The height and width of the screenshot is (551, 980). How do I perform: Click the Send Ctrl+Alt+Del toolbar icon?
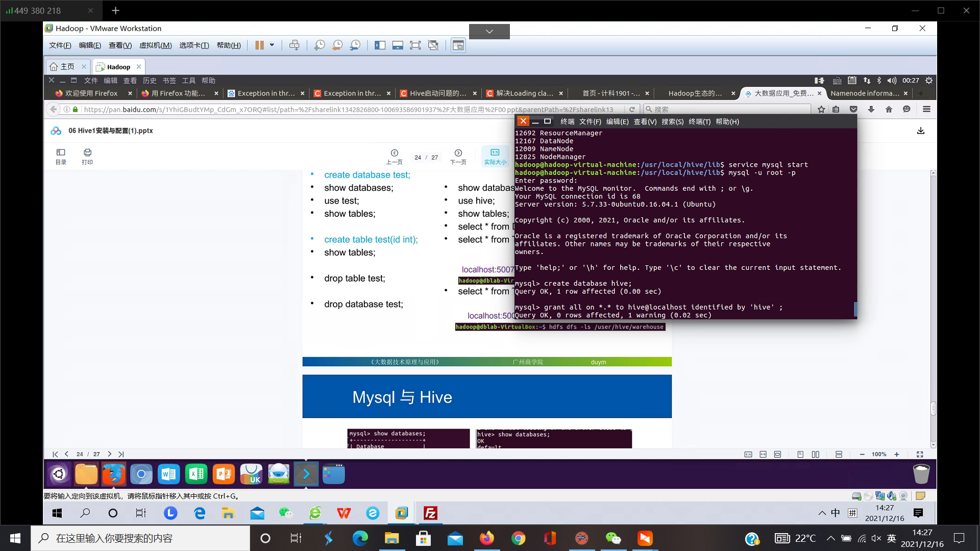[295, 45]
